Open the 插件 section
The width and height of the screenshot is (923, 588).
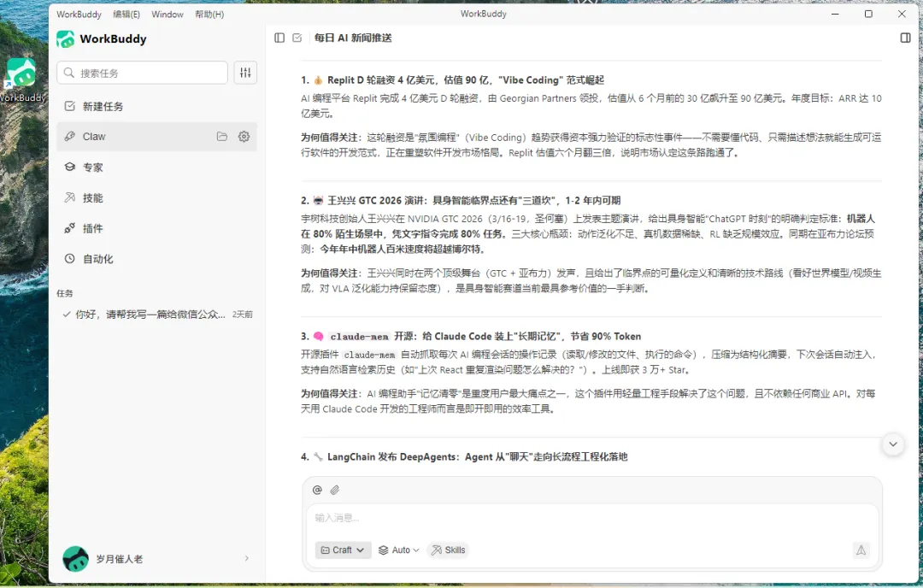(156, 228)
